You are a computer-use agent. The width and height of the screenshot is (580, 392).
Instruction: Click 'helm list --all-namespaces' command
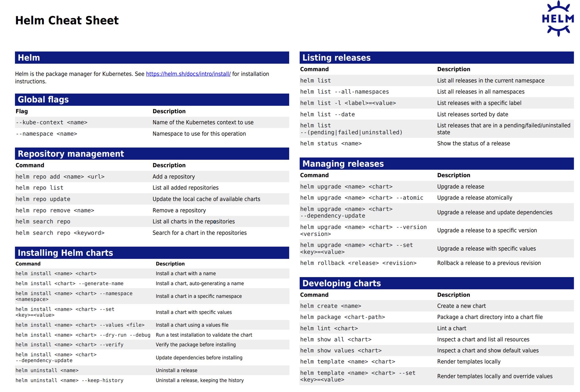[x=345, y=92]
